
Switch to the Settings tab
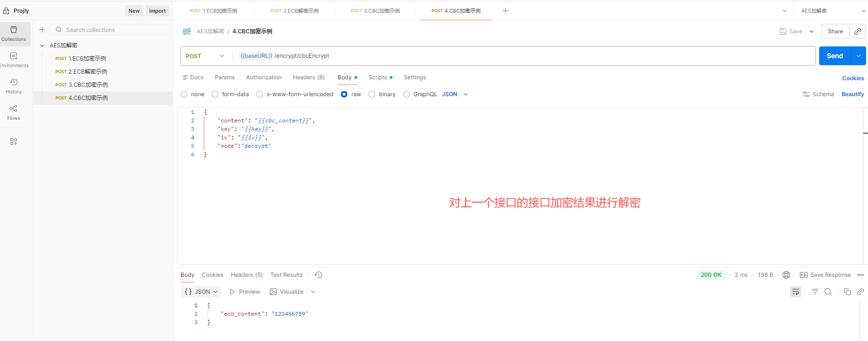click(x=415, y=77)
